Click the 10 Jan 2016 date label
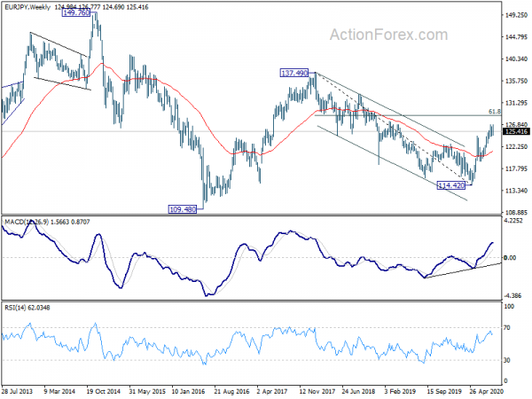The image size is (532, 399). click(188, 391)
